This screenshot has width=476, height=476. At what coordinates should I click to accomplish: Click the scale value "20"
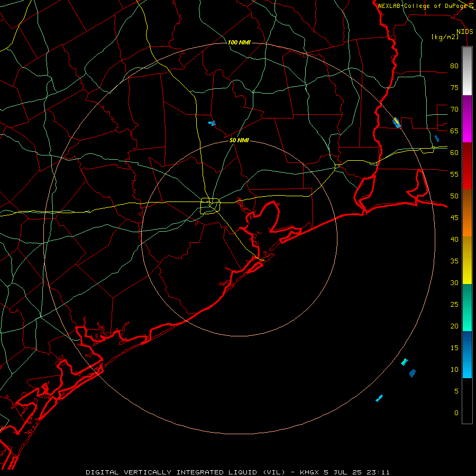click(x=454, y=326)
